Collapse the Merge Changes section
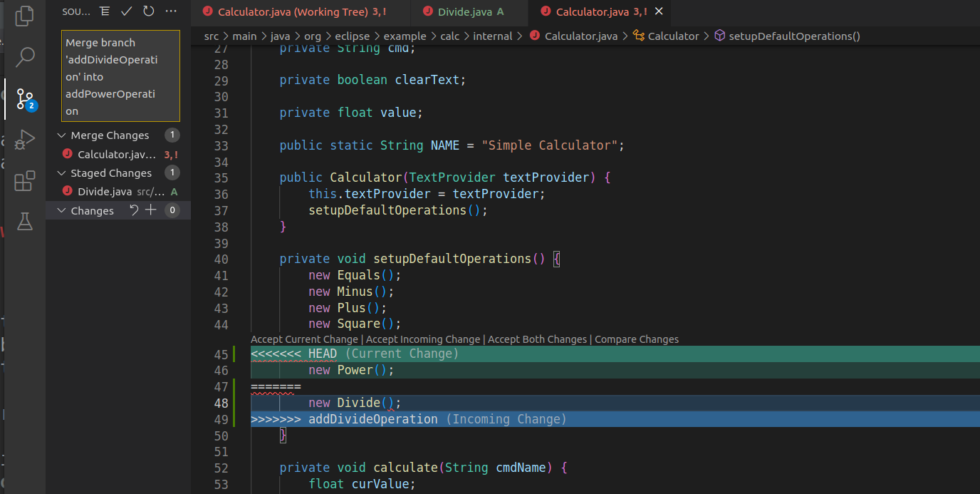Image resolution: width=980 pixels, height=494 pixels. [62, 135]
